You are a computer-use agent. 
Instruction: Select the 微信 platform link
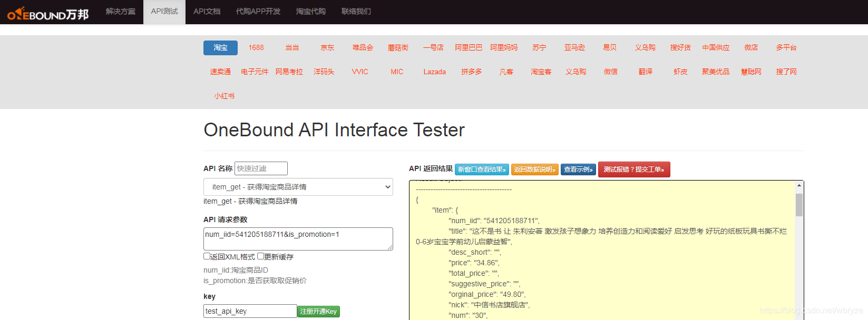click(x=611, y=72)
